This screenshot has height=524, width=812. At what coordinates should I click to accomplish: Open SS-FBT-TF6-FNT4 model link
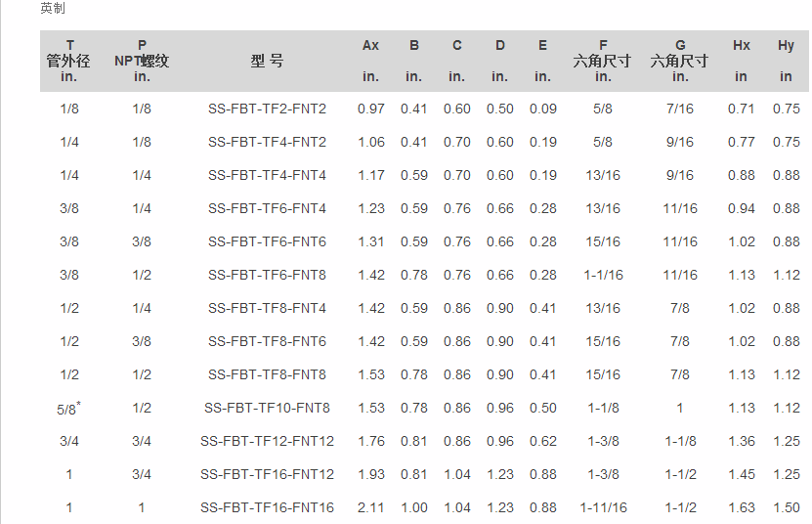click(x=267, y=208)
